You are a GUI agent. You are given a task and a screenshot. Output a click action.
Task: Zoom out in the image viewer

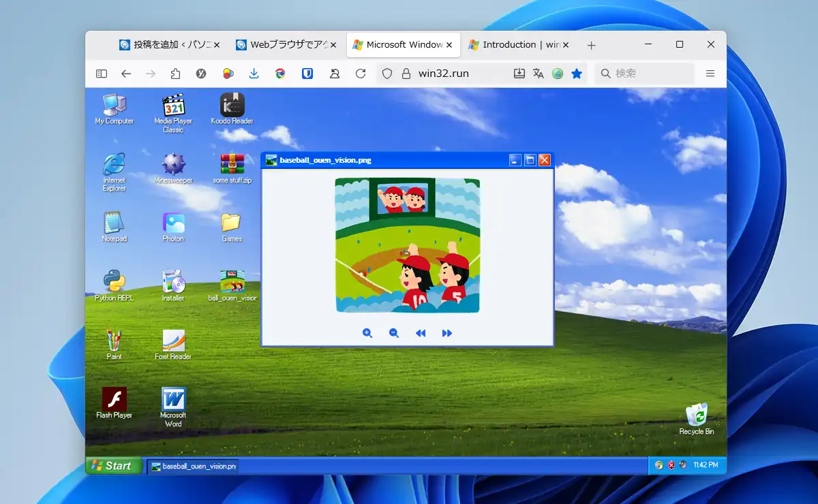[393, 333]
